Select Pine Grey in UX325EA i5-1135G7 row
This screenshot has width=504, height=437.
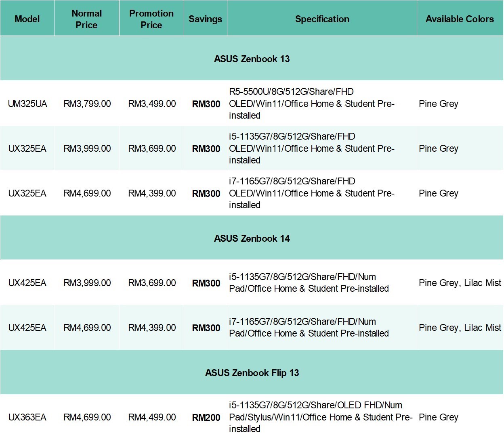439,148
